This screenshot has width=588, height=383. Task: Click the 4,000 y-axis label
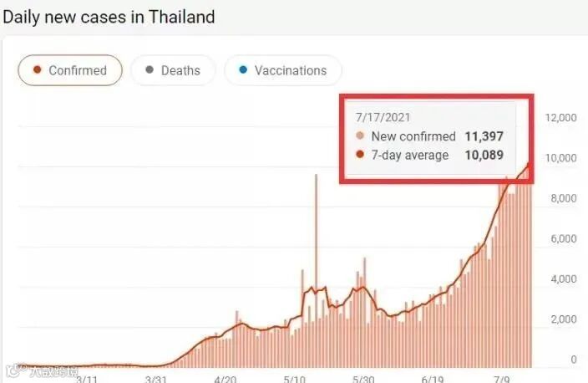pyautogui.click(x=564, y=279)
